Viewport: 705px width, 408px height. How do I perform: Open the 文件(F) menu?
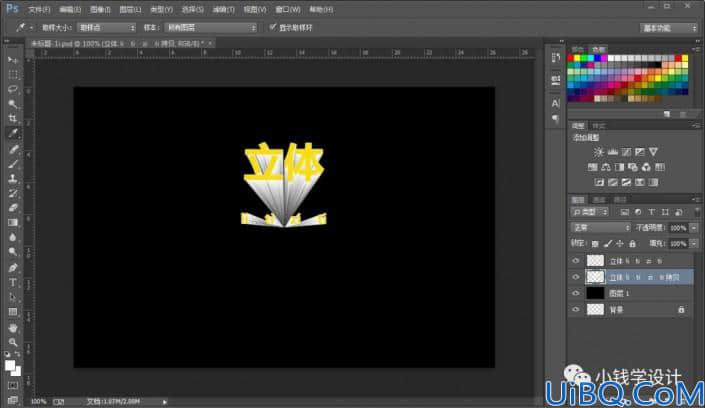coord(39,9)
